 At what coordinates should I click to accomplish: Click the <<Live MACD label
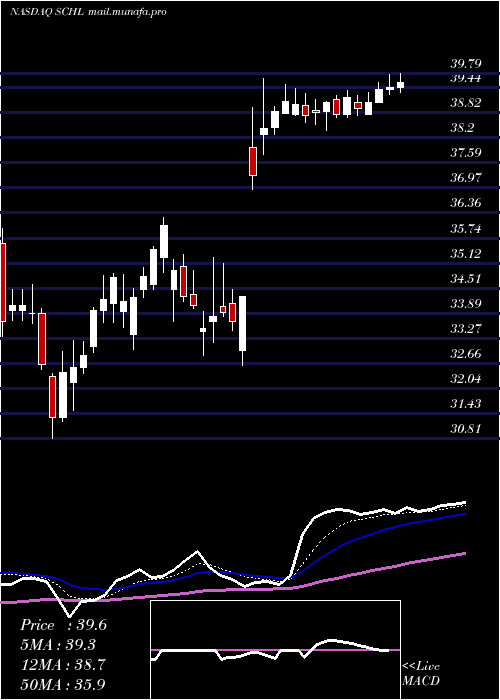click(x=421, y=674)
